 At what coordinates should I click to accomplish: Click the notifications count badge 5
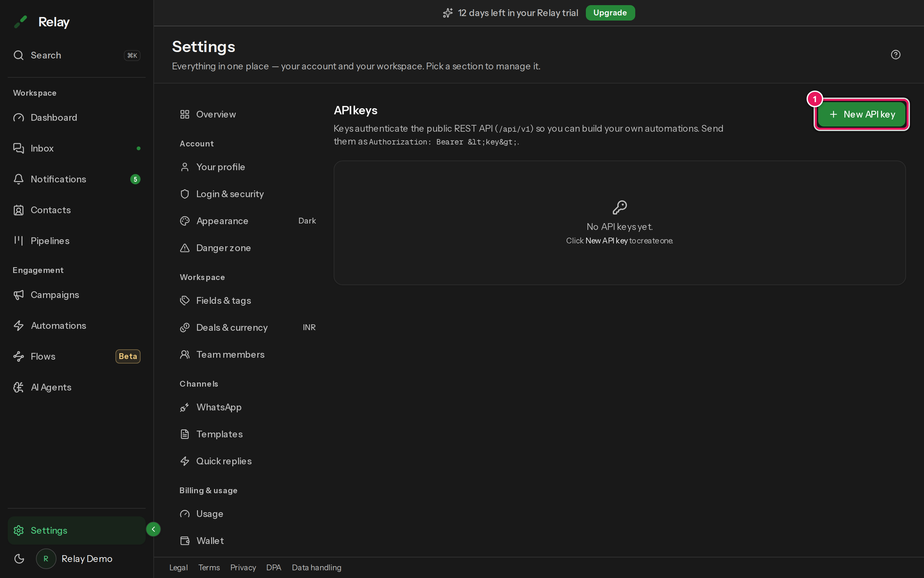coord(135,179)
